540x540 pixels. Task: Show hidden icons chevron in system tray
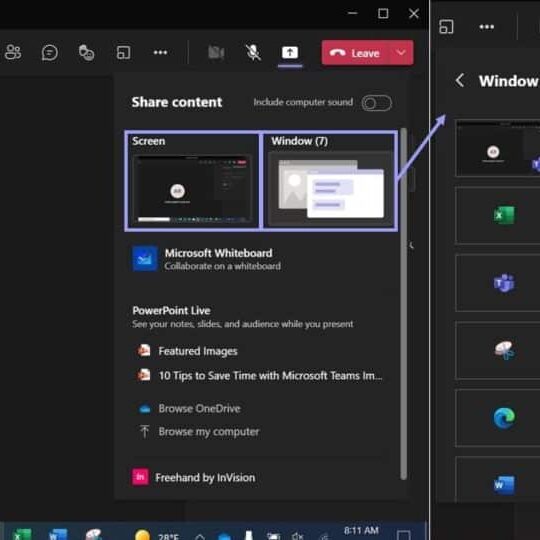200,537
